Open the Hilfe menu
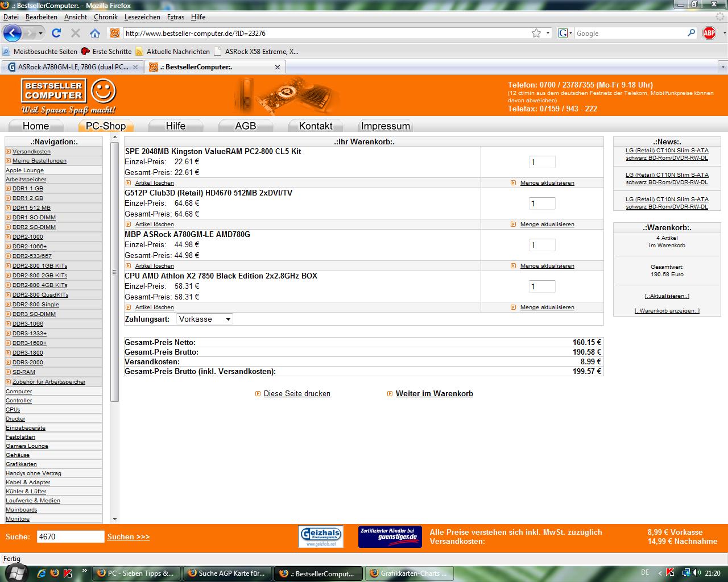Viewport: 728px width, 582px height. [198, 17]
